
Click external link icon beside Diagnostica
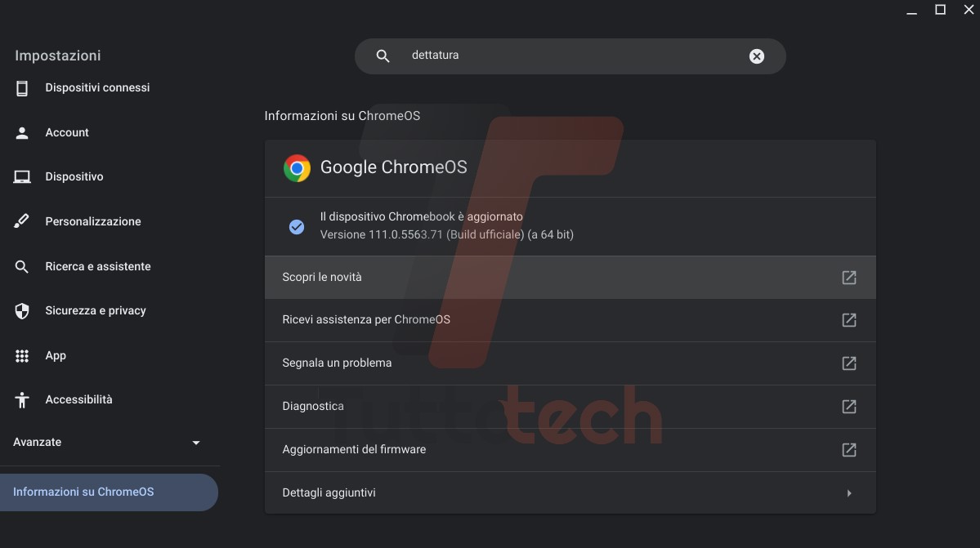coord(849,407)
